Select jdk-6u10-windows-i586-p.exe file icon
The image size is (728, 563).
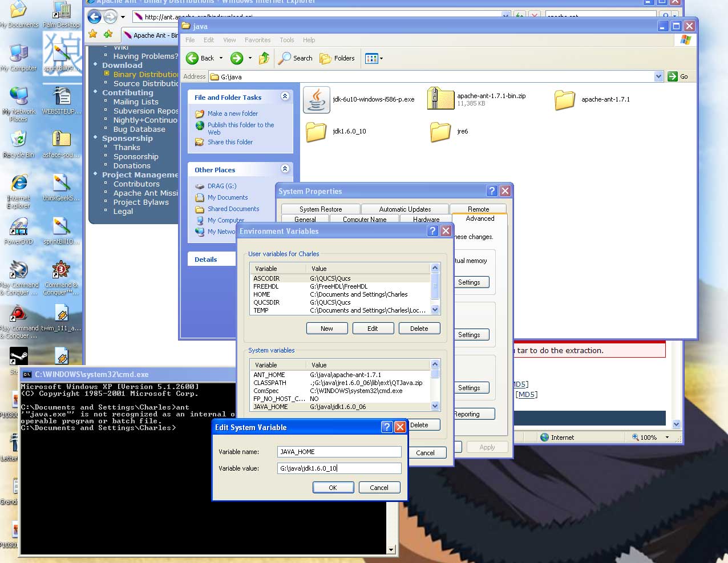[317, 100]
